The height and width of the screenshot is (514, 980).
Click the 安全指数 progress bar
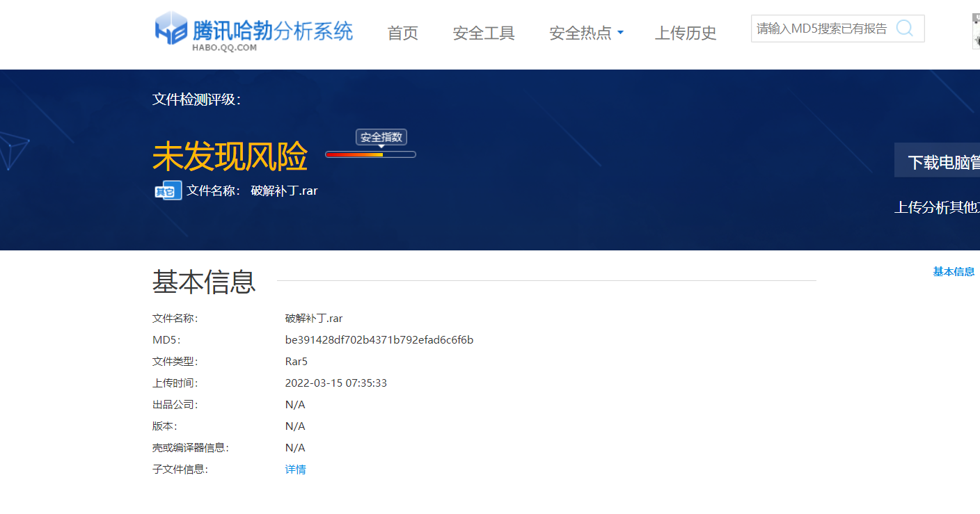tap(370, 154)
